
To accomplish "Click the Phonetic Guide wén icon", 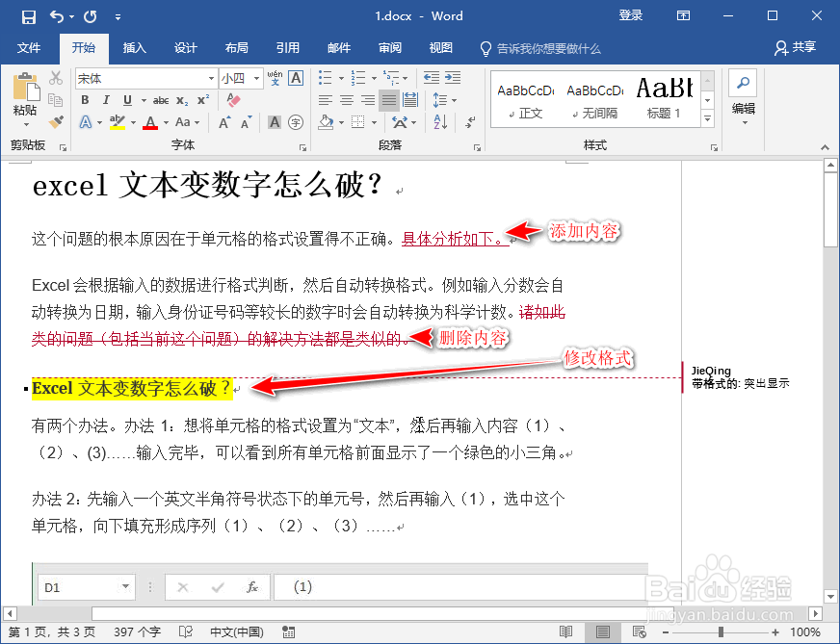I will 275,78.
